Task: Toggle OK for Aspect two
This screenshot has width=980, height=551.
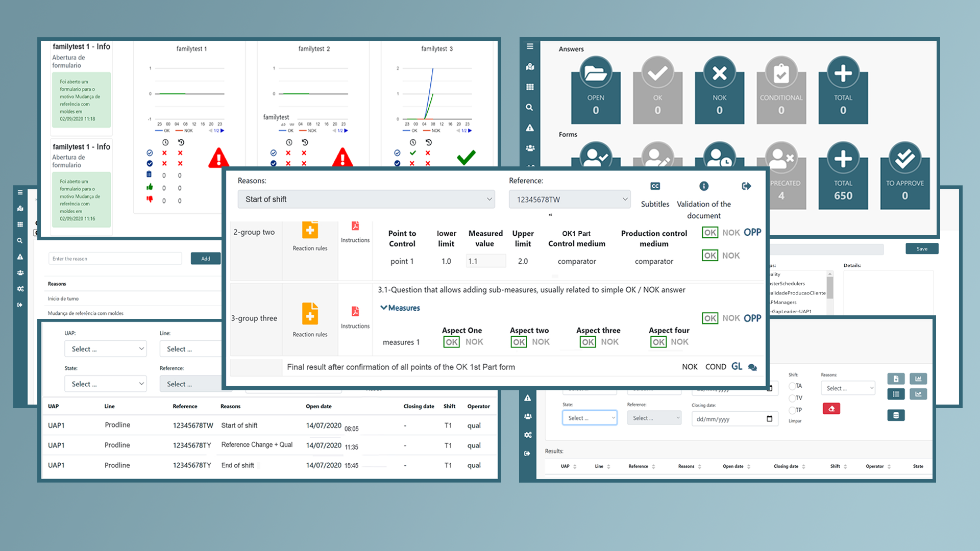Action: (x=519, y=342)
